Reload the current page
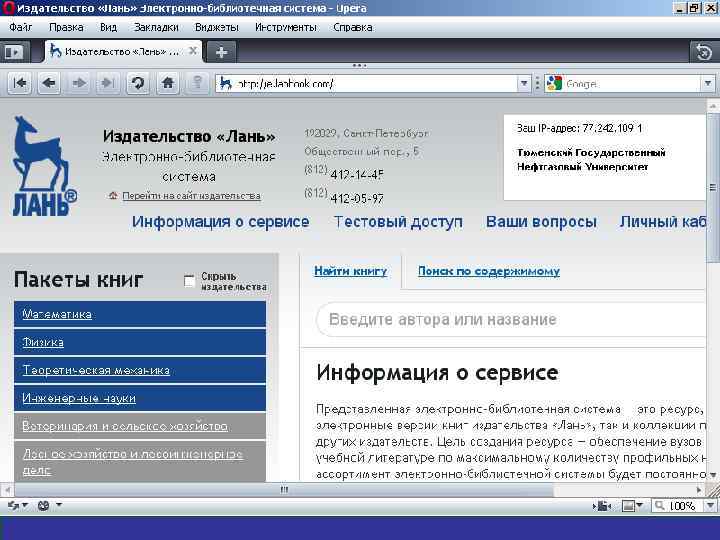Viewport: 720px width, 540px height. pyautogui.click(x=138, y=83)
